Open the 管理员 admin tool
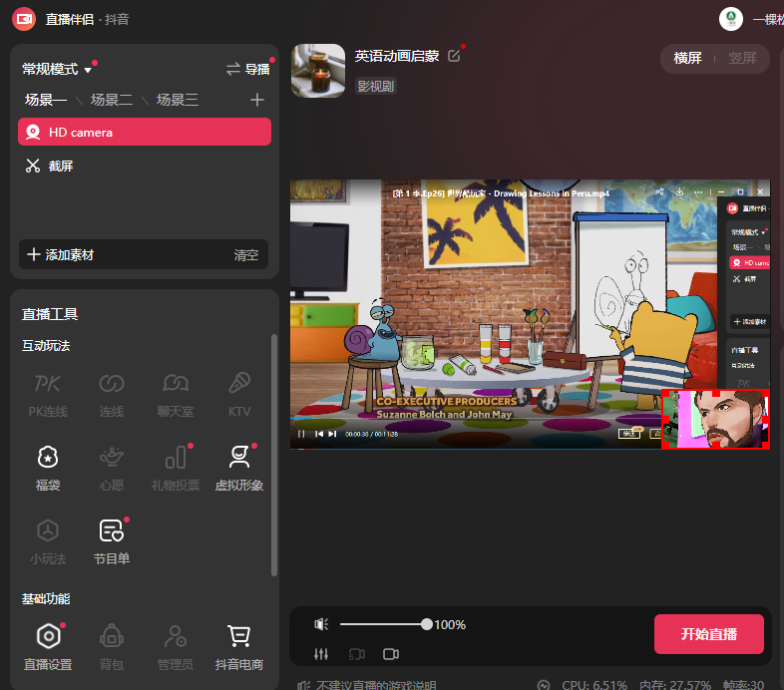 pyautogui.click(x=176, y=647)
